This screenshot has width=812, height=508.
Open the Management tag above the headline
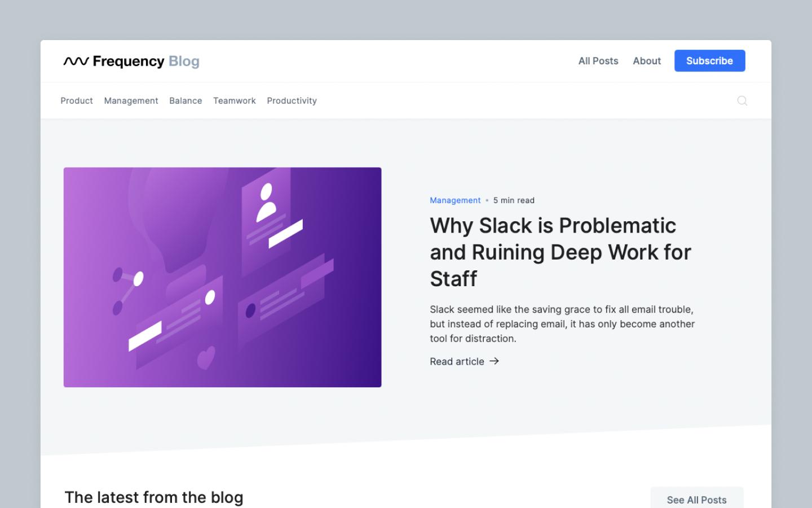pos(455,200)
